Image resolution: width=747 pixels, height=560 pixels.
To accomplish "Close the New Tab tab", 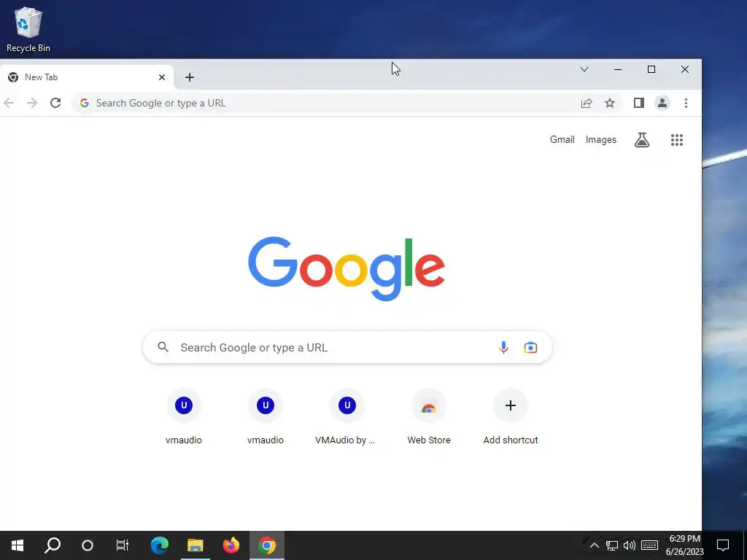I will pyautogui.click(x=162, y=77).
